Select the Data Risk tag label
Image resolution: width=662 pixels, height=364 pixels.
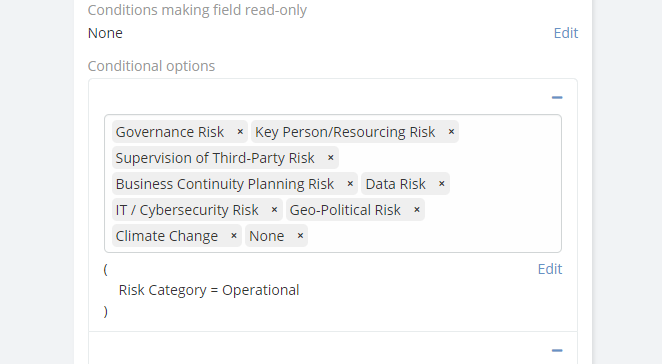pos(396,184)
